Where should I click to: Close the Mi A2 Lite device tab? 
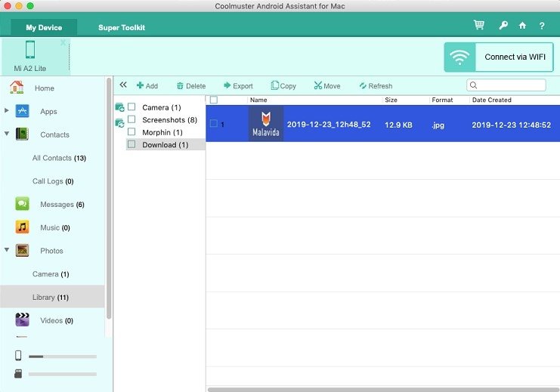pyautogui.click(x=63, y=42)
